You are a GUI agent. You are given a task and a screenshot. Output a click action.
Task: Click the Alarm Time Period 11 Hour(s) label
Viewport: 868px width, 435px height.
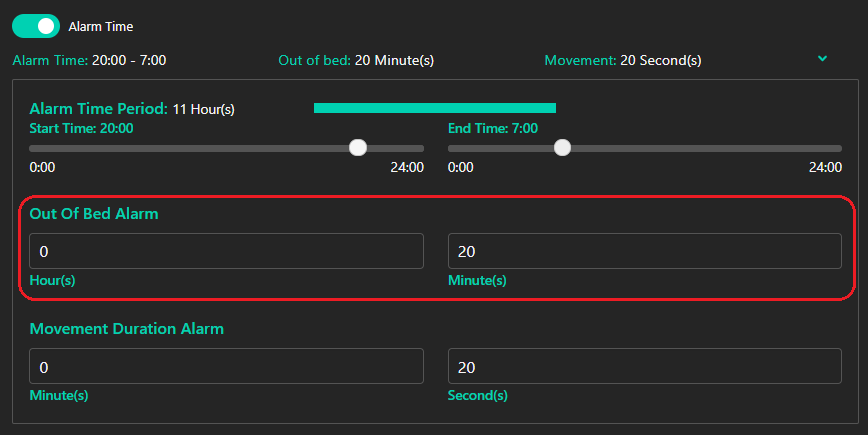pos(132,108)
